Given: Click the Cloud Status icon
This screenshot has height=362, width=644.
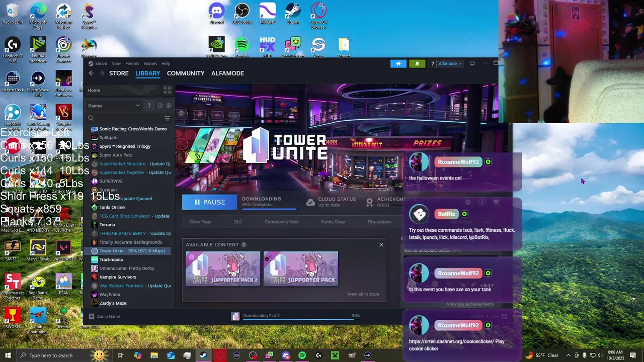Looking at the screenshot, I should tap(310, 202).
